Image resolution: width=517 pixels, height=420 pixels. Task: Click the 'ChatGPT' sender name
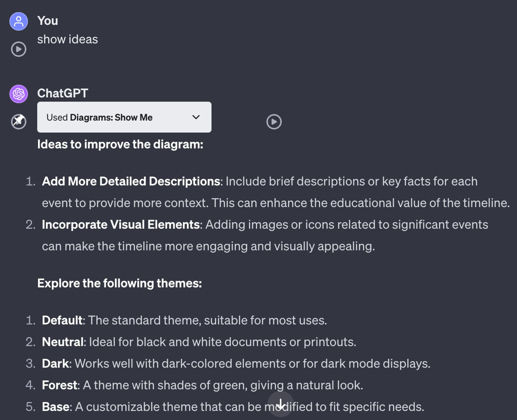tap(63, 93)
